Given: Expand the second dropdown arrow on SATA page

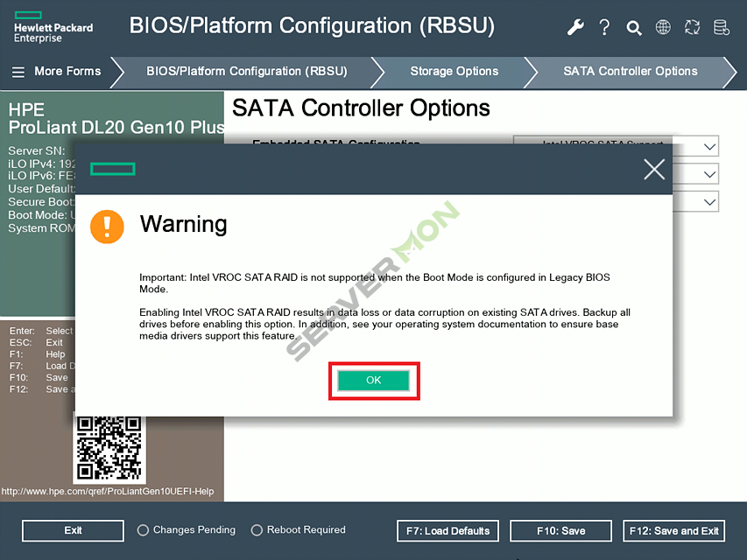Looking at the screenshot, I should tap(710, 174).
